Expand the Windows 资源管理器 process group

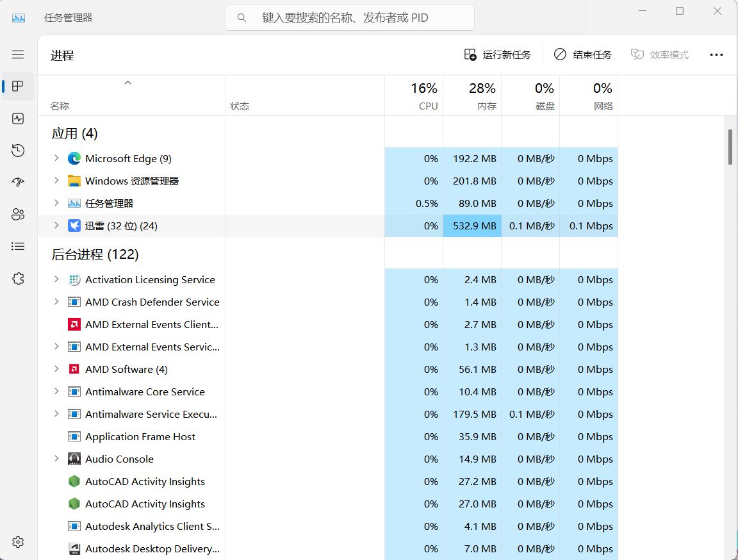point(56,181)
